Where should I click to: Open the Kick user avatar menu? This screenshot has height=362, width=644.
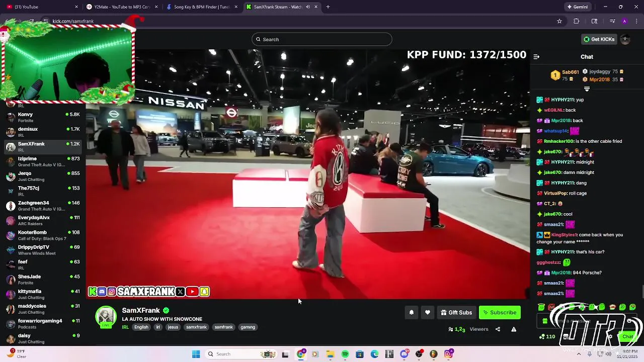625,39
